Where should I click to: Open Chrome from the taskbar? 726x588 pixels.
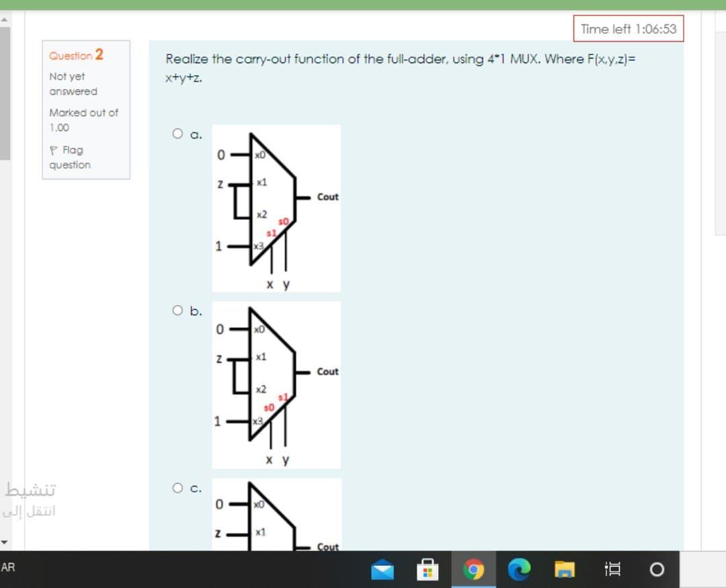tap(475, 569)
